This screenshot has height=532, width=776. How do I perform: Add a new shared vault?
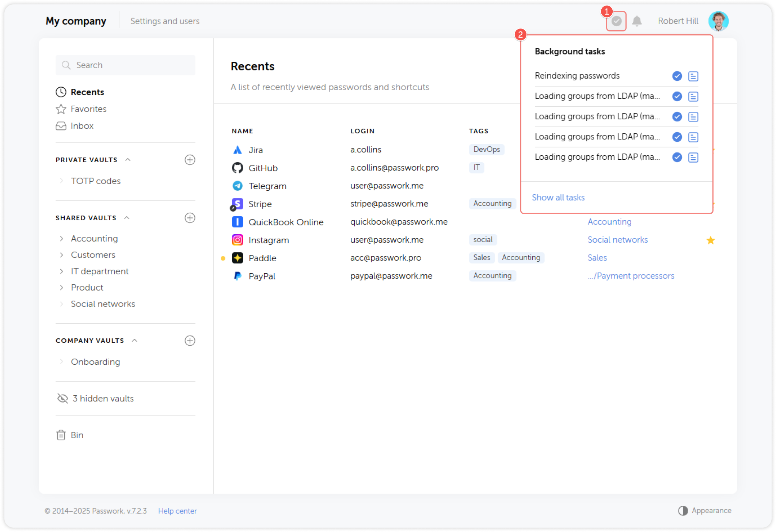point(190,218)
